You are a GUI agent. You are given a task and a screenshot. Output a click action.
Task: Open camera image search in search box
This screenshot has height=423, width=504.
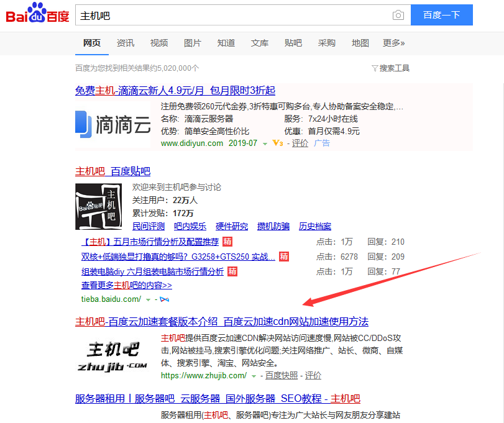click(x=398, y=16)
